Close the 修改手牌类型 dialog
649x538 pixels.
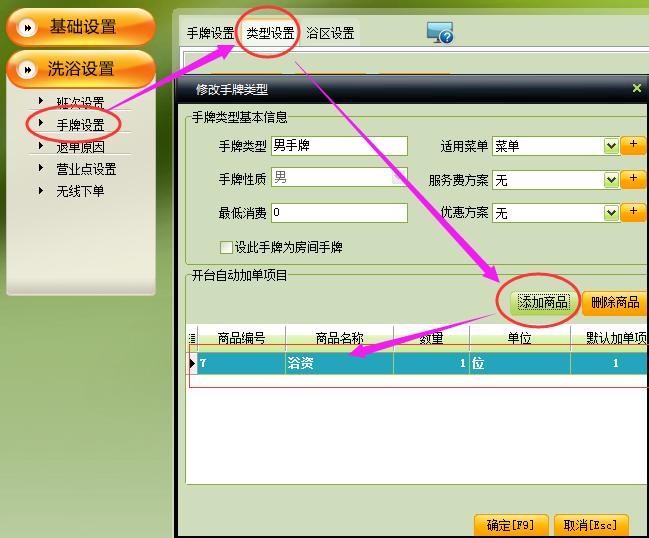(x=637, y=89)
